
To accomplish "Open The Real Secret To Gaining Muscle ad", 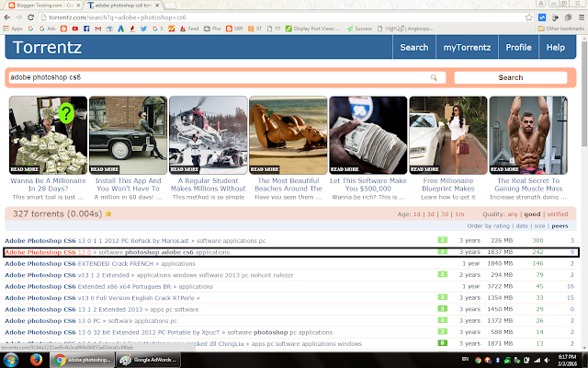I will click(x=528, y=135).
